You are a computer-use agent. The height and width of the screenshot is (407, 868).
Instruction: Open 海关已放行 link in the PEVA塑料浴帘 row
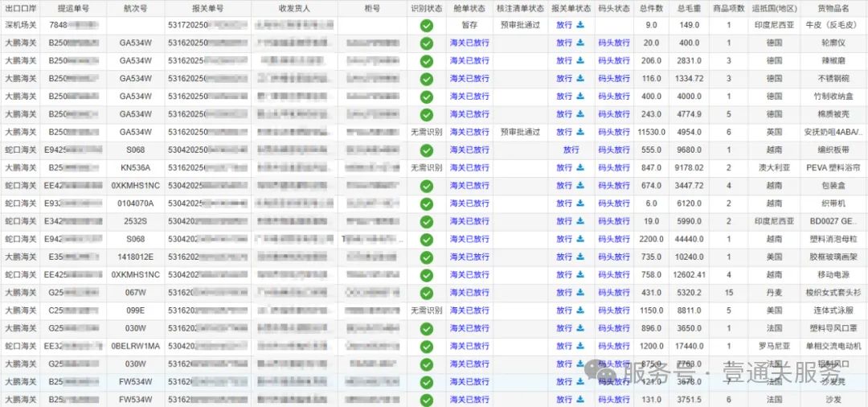point(469,168)
